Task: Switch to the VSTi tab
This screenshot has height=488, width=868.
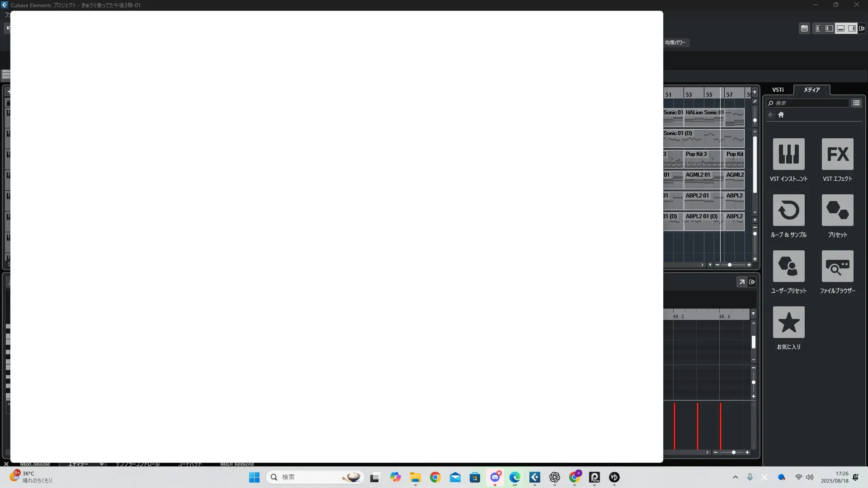Action: coord(778,90)
